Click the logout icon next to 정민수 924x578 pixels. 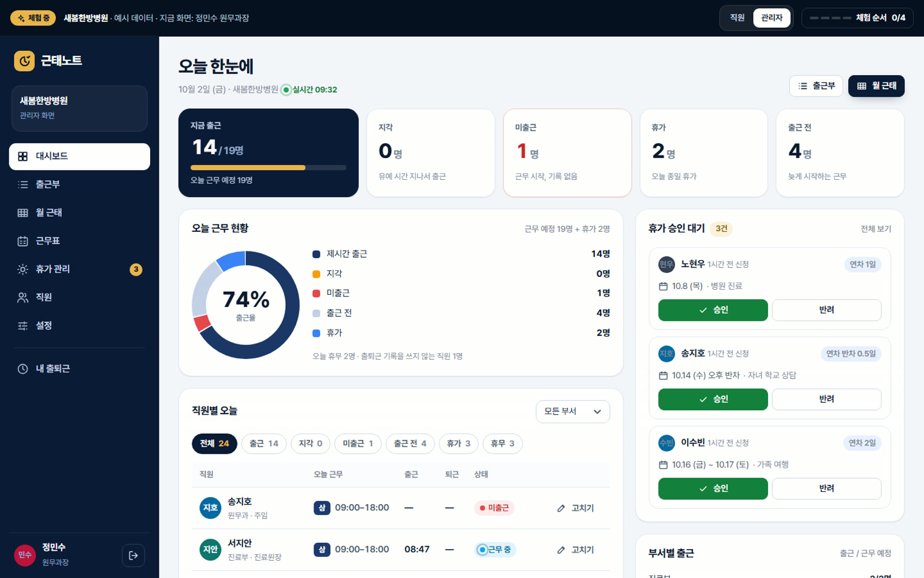tap(133, 555)
